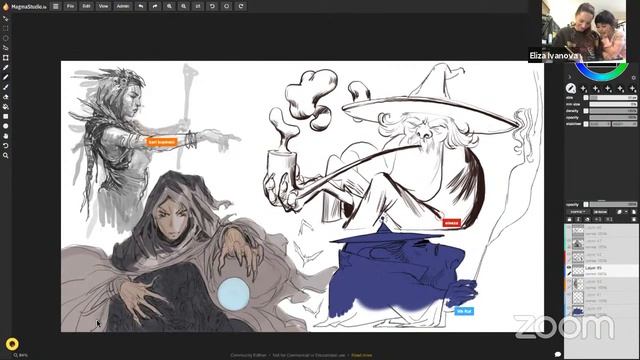This screenshot has width=640, height=360.
Task: Rotate the canvas view clockwise
Action: 241,7
